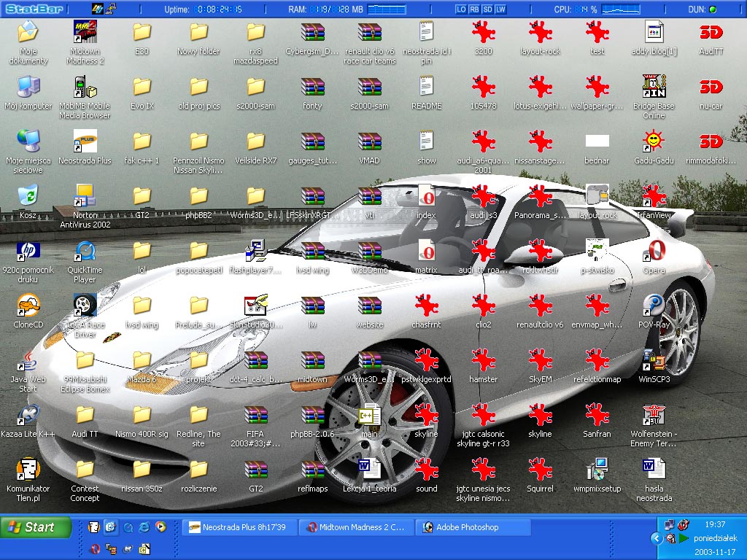The height and width of the screenshot is (560, 747).
Task: Expand hidden system tray icons arrow
Action: pyautogui.click(x=657, y=538)
